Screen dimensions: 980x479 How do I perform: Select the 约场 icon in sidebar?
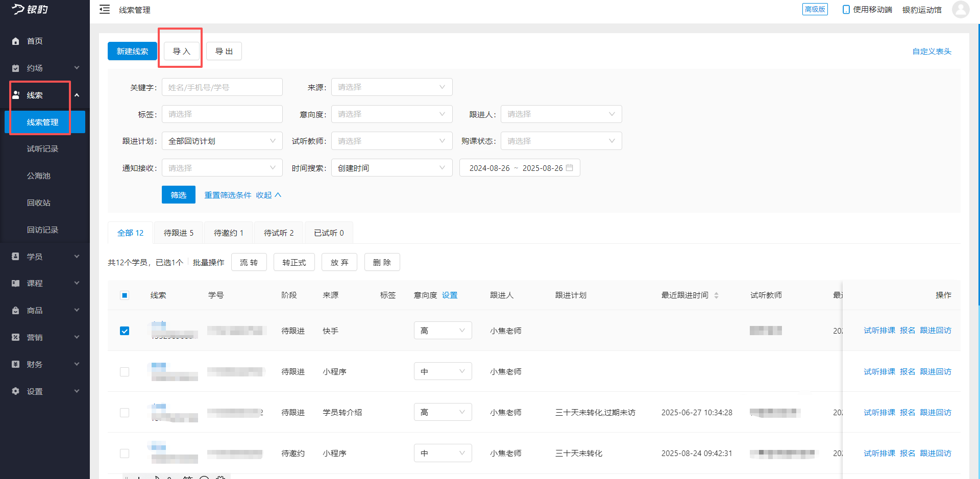(x=15, y=67)
